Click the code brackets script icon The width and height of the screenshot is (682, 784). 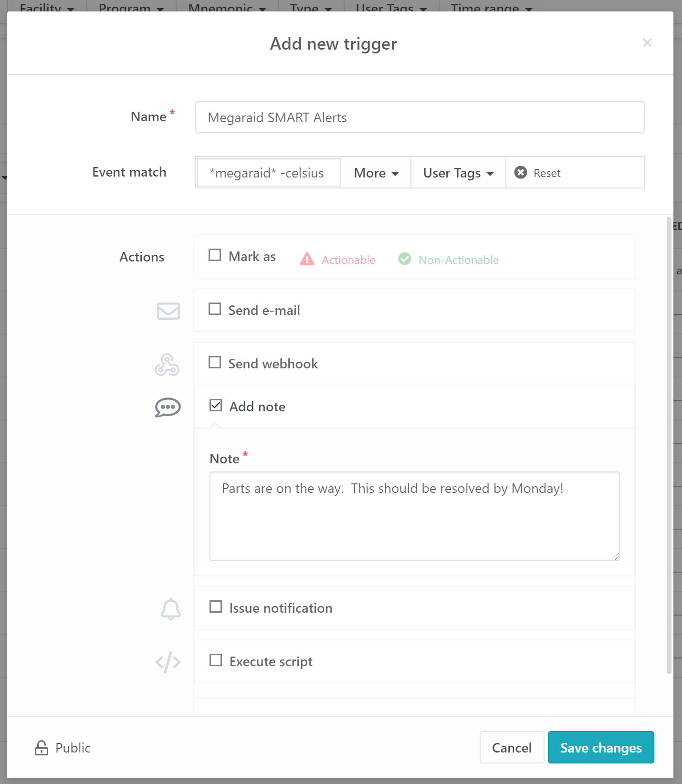click(x=168, y=662)
